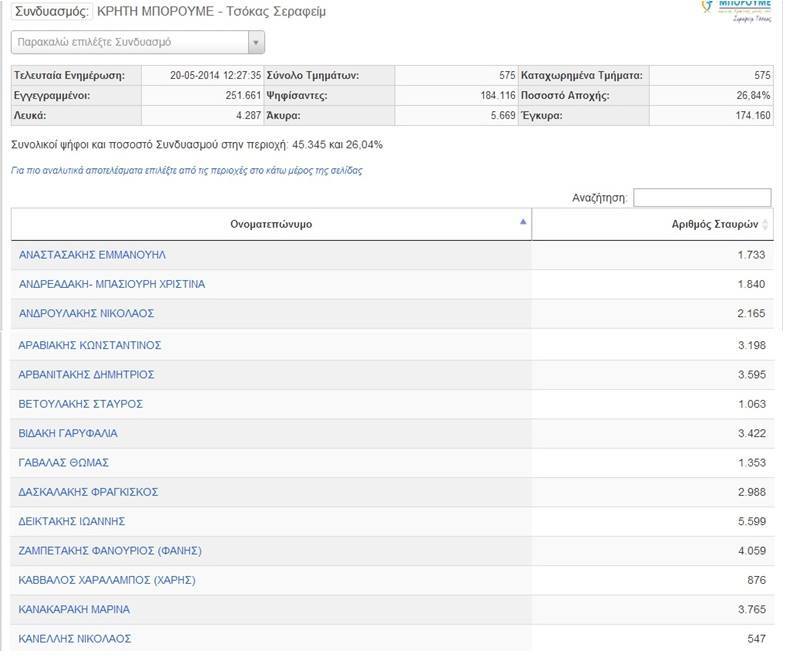
Task: Open ΖΑΜΠΕΤΑΚΗΣ ΦΑΝΟΥΡΙΟΣ (ΦΑΝΗΣ) details
Action: (x=110, y=550)
